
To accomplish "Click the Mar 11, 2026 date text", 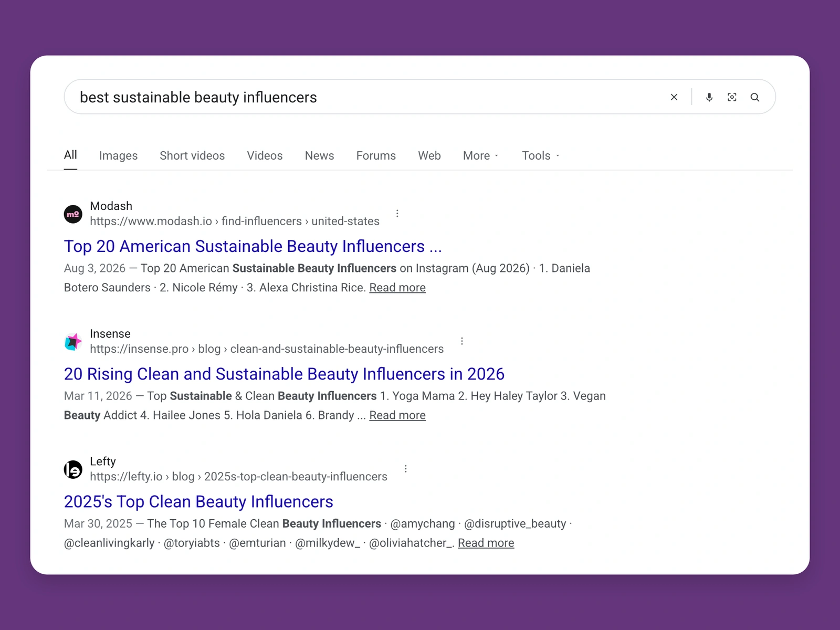I will click(x=98, y=396).
